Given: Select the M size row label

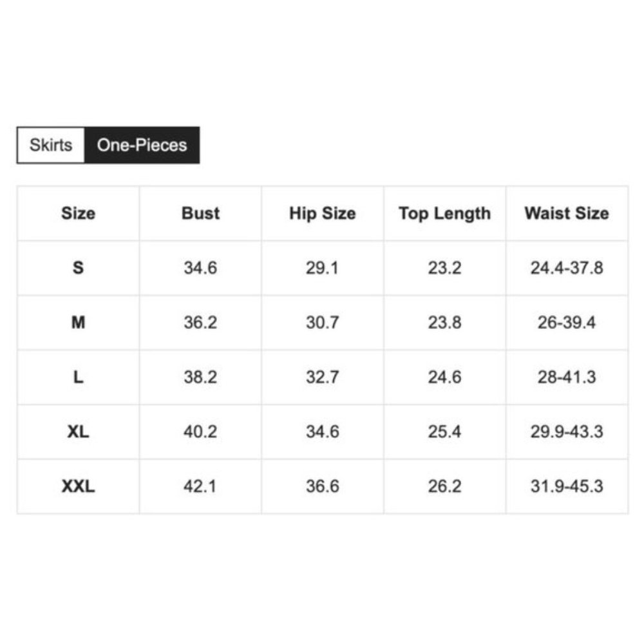Looking at the screenshot, I should (78, 323).
